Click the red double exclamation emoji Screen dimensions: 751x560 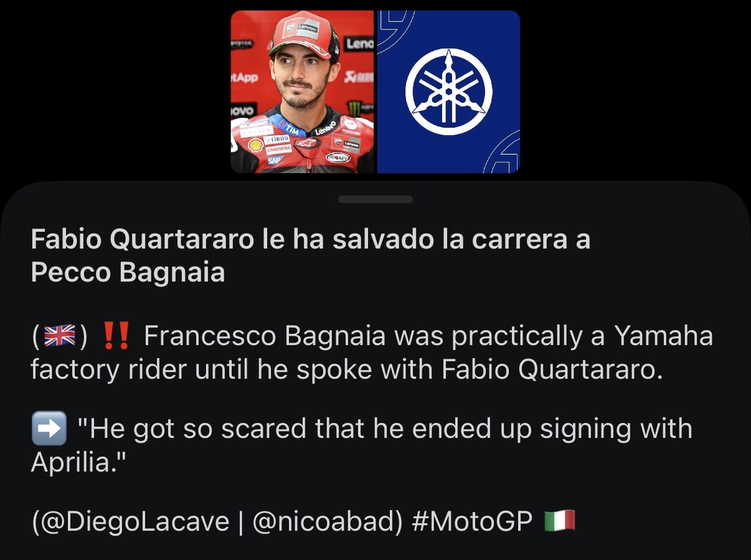(115, 336)
